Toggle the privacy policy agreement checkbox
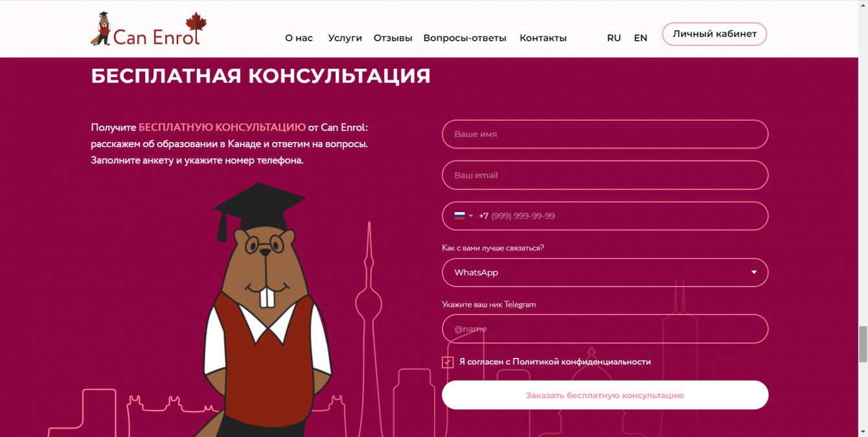 (x=448, y=362)
